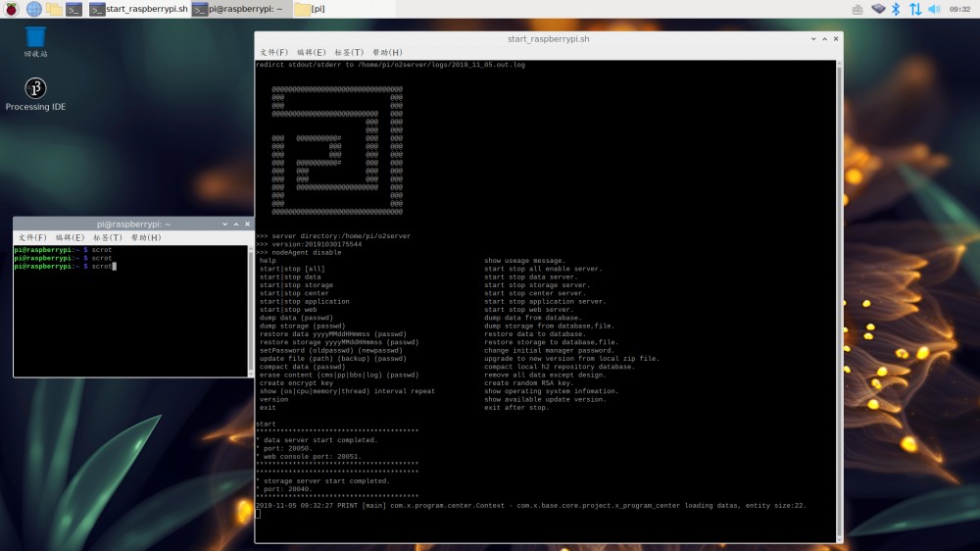980x551 pixels.
Task: Click the 'start|stop storage' command text
Action: click(x=296, y=285)
